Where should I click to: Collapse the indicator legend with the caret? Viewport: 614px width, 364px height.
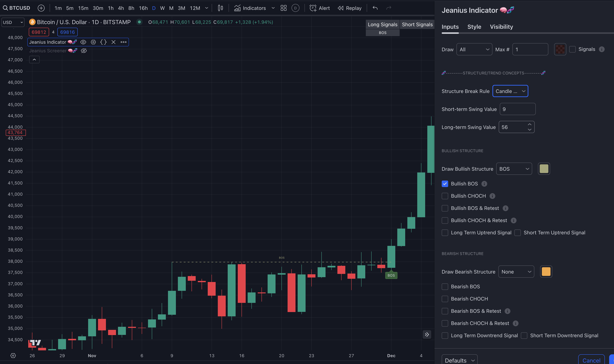click(x=34, y=59)
